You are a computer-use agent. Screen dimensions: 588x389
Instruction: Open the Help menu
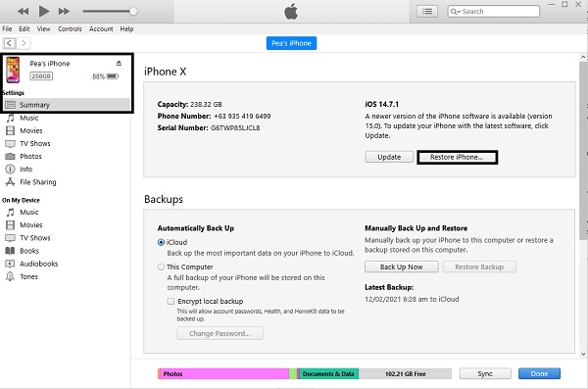126,28
